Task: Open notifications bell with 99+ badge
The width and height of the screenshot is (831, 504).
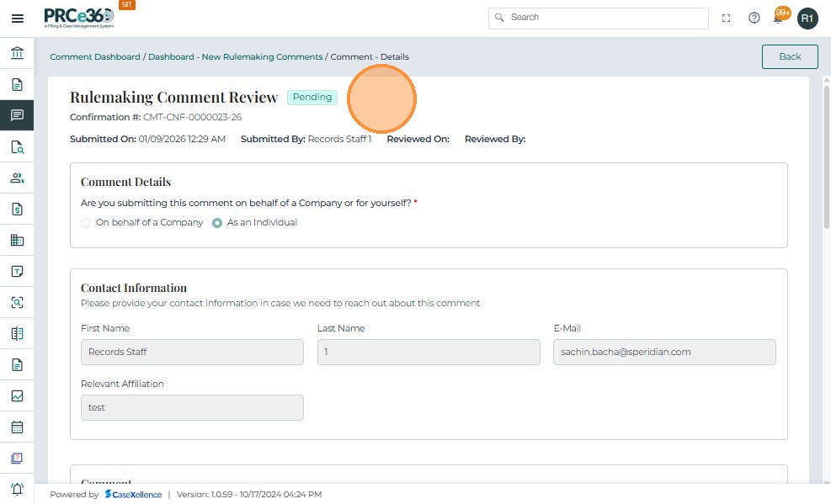Action: pos(780,18)
